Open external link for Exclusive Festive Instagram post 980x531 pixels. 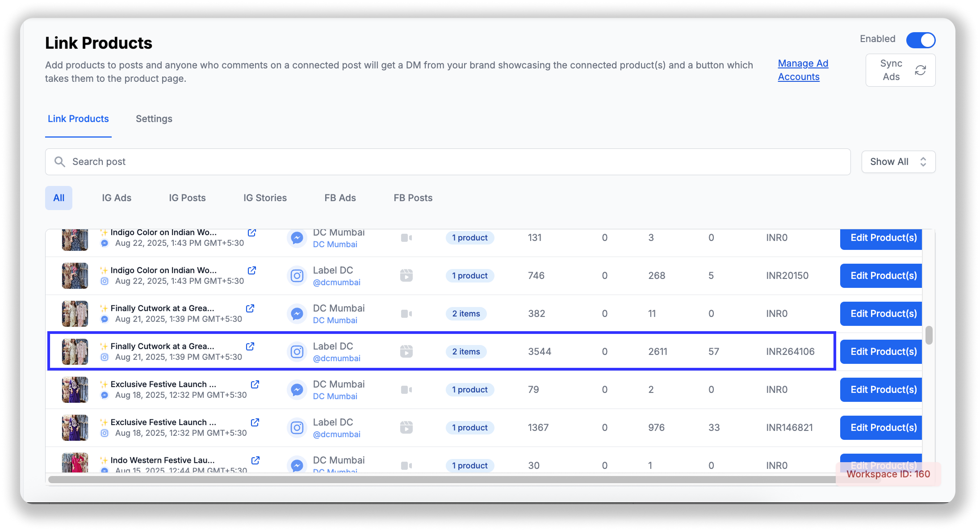click(255, 422)
